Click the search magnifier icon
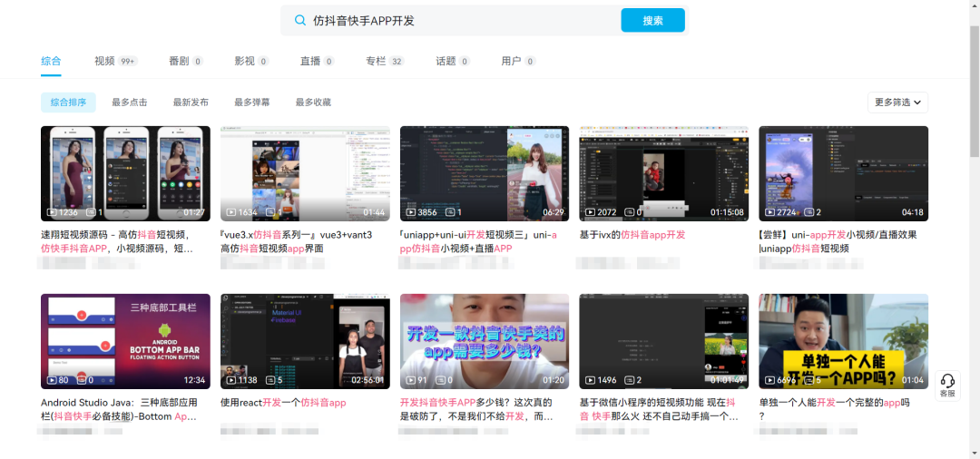This screenshot has height=459, width=980. (x=300, y=20)
